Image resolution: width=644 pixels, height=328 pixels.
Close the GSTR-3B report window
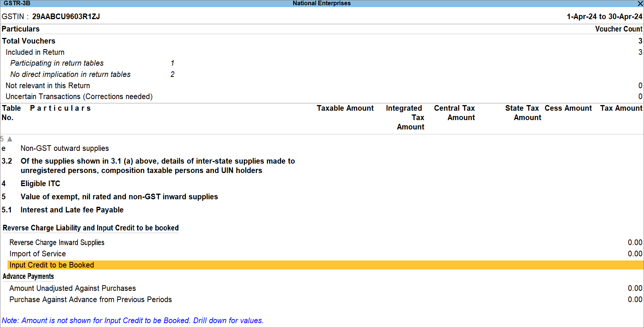point(640,3)
